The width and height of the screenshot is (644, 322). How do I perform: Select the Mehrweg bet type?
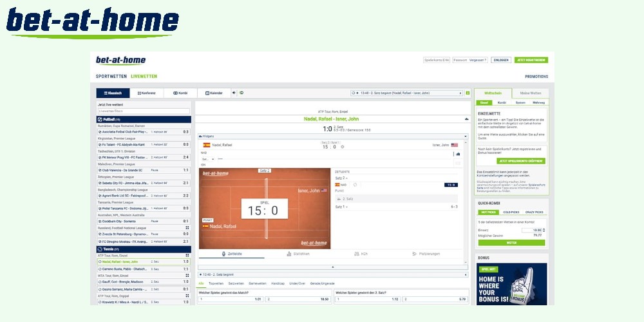click(538, 102)
